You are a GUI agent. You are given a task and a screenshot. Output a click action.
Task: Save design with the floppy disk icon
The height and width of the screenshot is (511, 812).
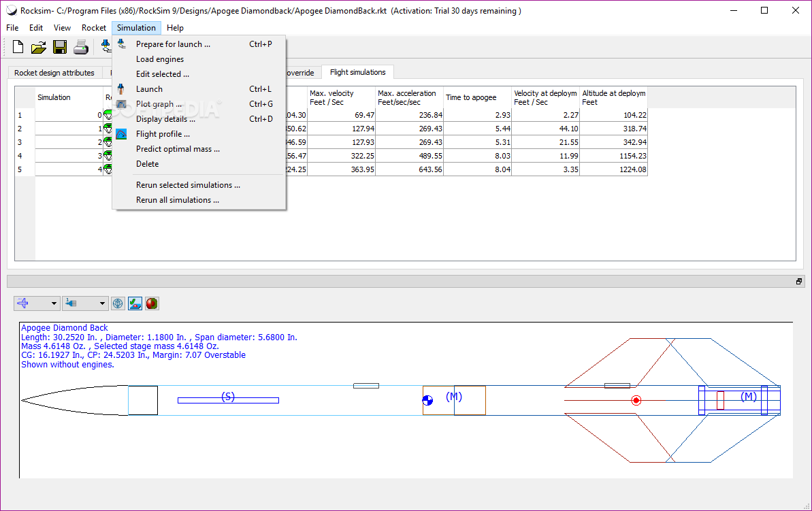pyautogui.click(x=60, y=47)
